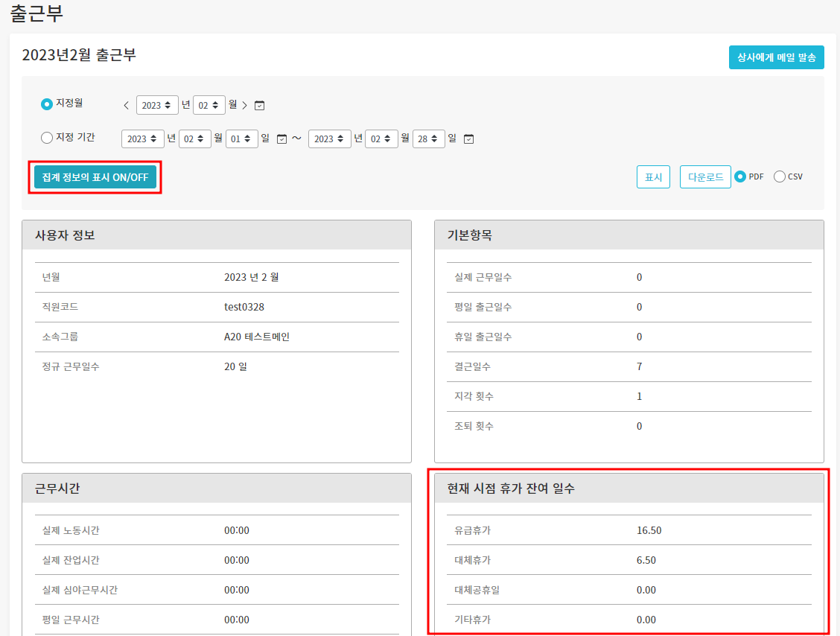Open the period end month dropdown
840x636 pixels.
pos(381,139)
